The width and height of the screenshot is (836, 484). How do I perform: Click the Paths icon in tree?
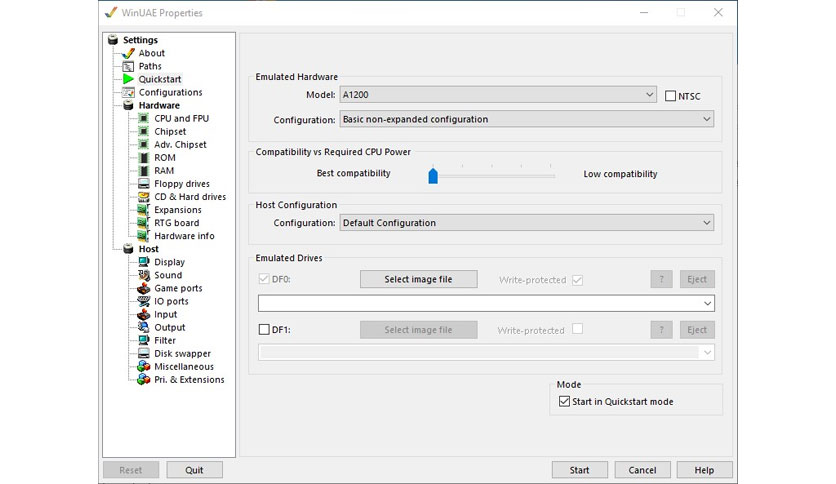[128, 66]
